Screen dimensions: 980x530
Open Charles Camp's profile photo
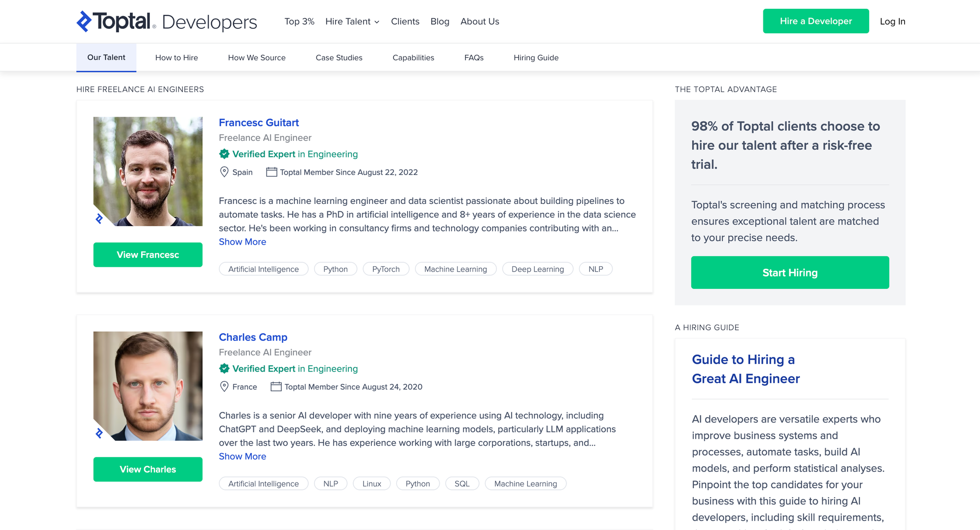click(x=148, y=386)
